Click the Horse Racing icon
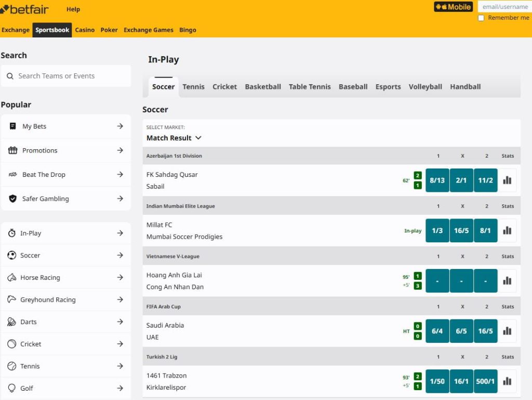This screenshot has height=400, width=532. tap(12, 277)
